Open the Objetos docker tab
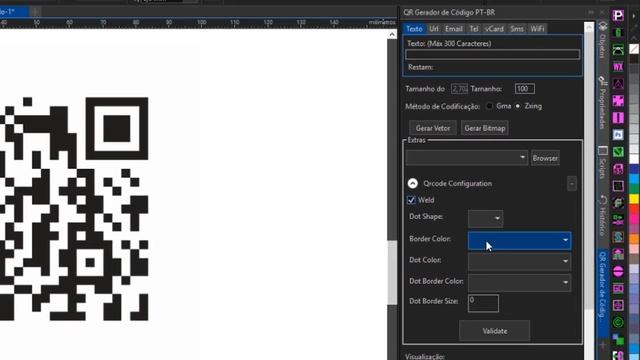Screen dimensions: 640x360 pos(603,40)
